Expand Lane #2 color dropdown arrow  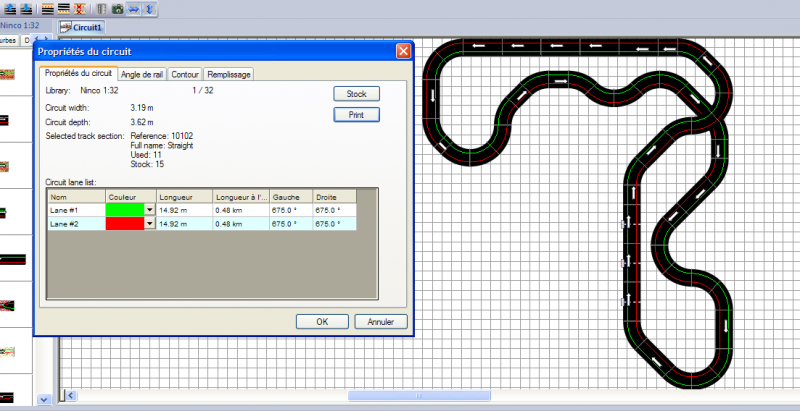(150, 224)
